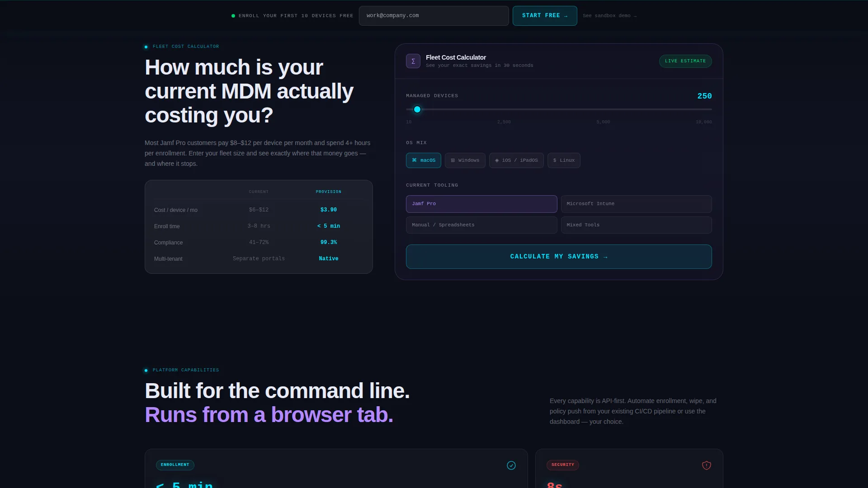Toggle the iOS / iPadOS chip
868x488 pixels.
tap(516, 160)
